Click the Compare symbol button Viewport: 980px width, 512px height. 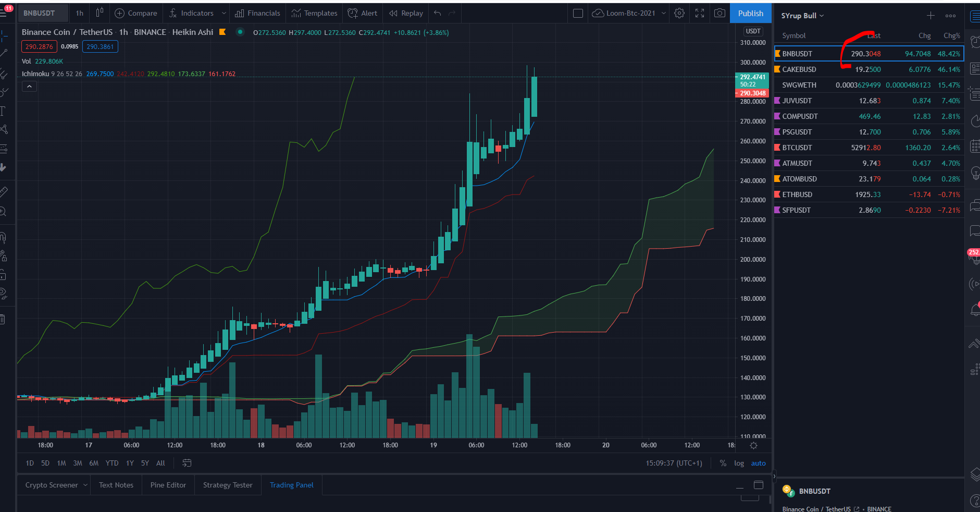[x=135, y=13]
